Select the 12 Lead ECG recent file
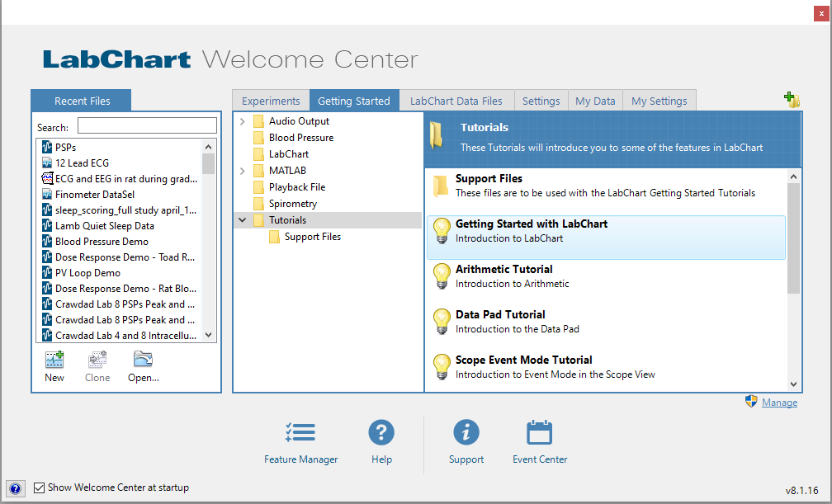832x504 pixels. click(x=82, y=163)
